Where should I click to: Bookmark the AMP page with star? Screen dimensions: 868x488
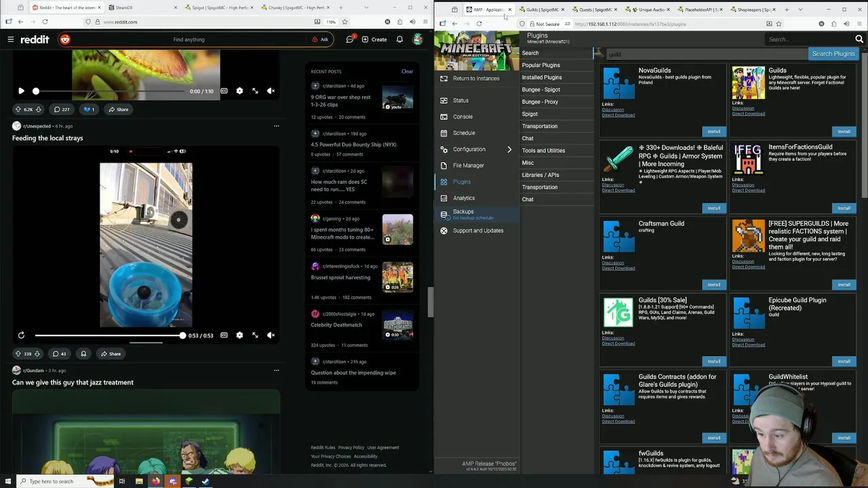click(778, 24)
